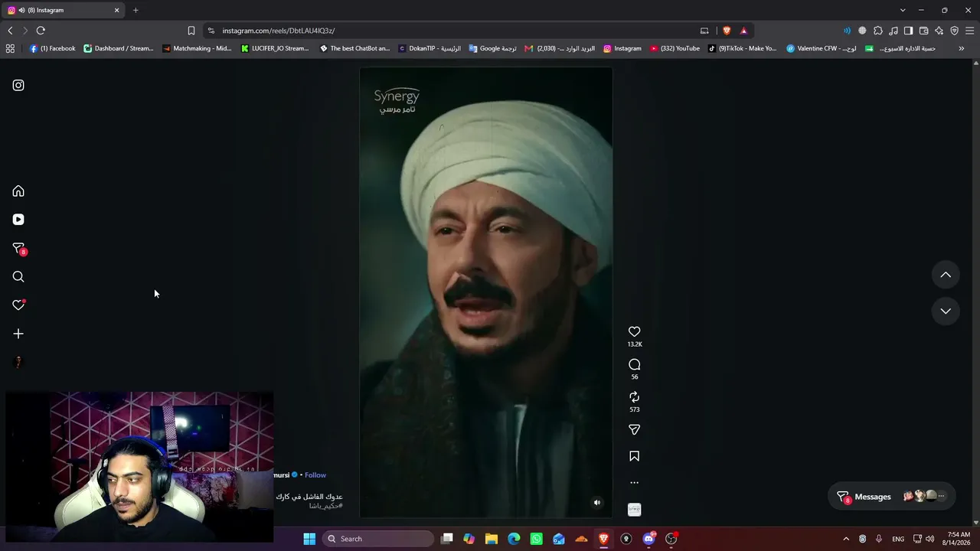
Task: Focus the address bar URL
Action: [279, 31]
